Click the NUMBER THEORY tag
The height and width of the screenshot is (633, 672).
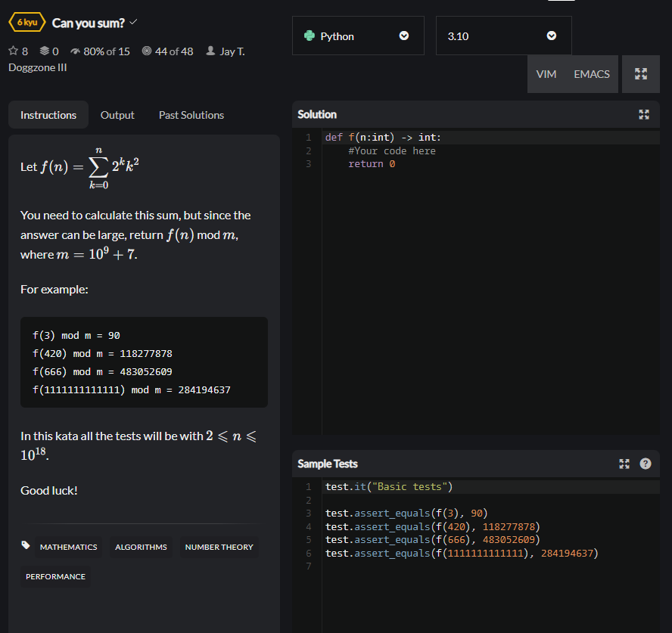219,547
